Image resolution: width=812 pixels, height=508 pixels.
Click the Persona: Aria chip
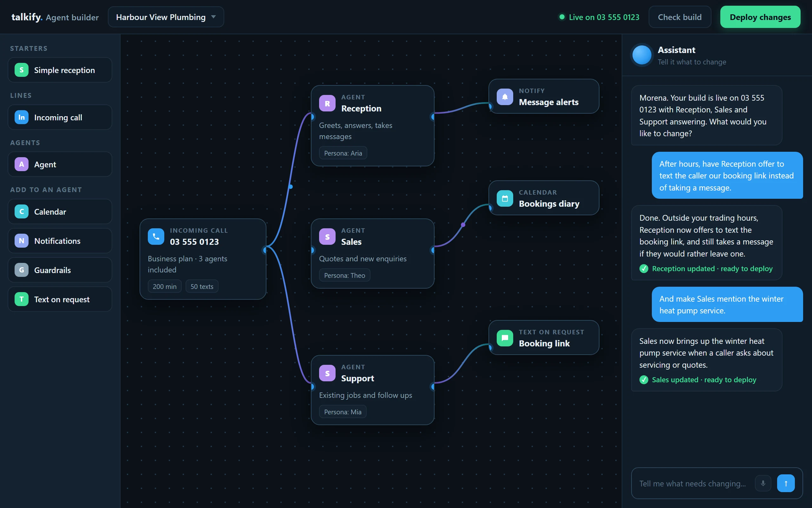(343, 153)
